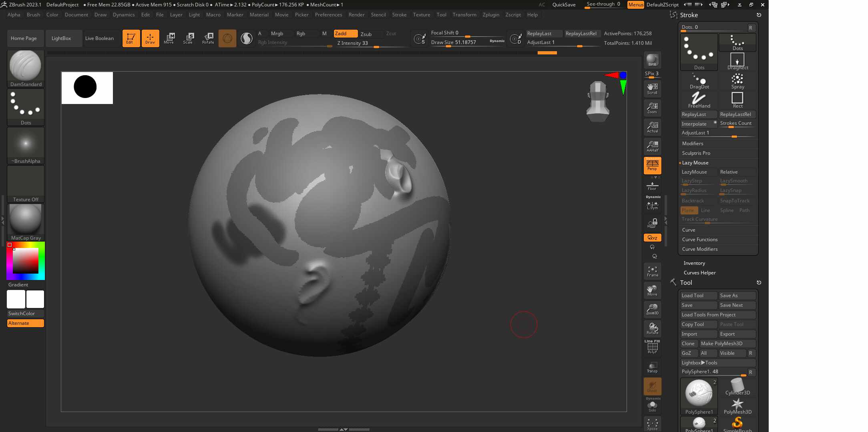The height and width of the screenshot is (432, 868).
Task: Open the Zplugin menu
Action: coord(491,15)
